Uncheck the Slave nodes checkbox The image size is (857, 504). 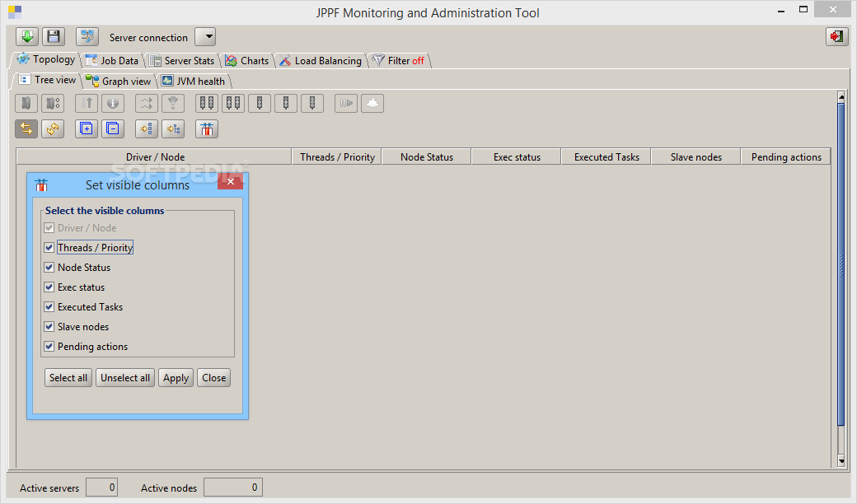point(49,327)
